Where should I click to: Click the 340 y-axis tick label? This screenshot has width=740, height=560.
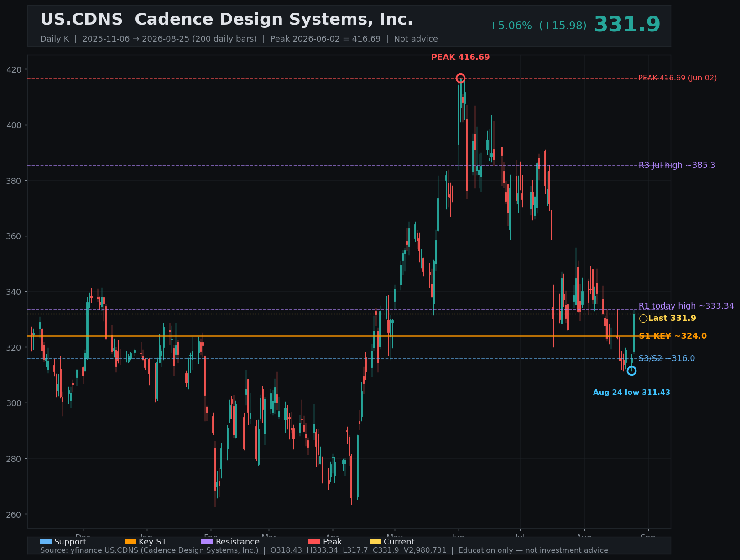pos(14,292)
